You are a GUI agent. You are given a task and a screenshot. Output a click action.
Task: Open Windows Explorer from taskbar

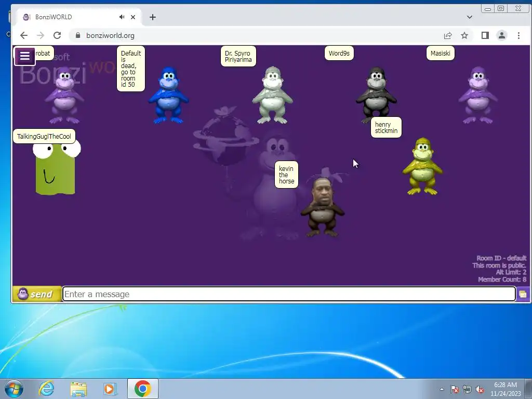point(78,389)
